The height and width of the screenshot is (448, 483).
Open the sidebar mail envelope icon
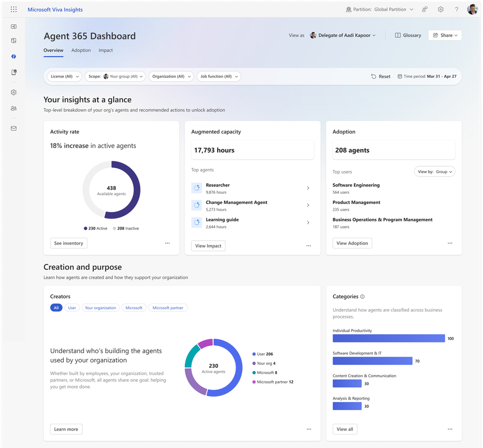point(14,129)
